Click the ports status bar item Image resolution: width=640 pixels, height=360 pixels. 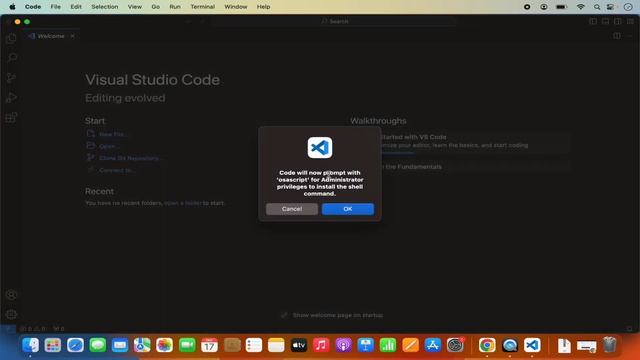[x=59, y=329]
